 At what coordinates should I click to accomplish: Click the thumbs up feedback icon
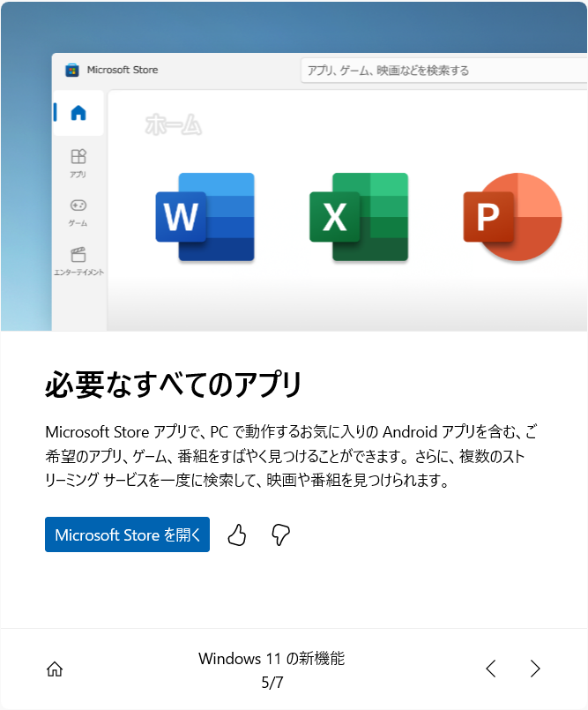click(237, 534)
